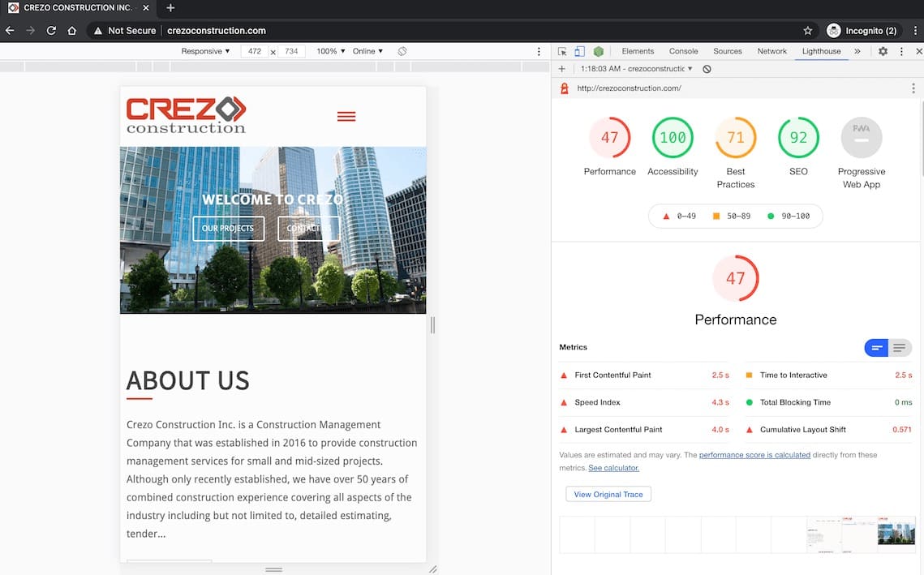The width and height of the screenshot is (924, 575).
Task: Click the Lighthouse logo icon beside the URL
Action: coord(564,88)
